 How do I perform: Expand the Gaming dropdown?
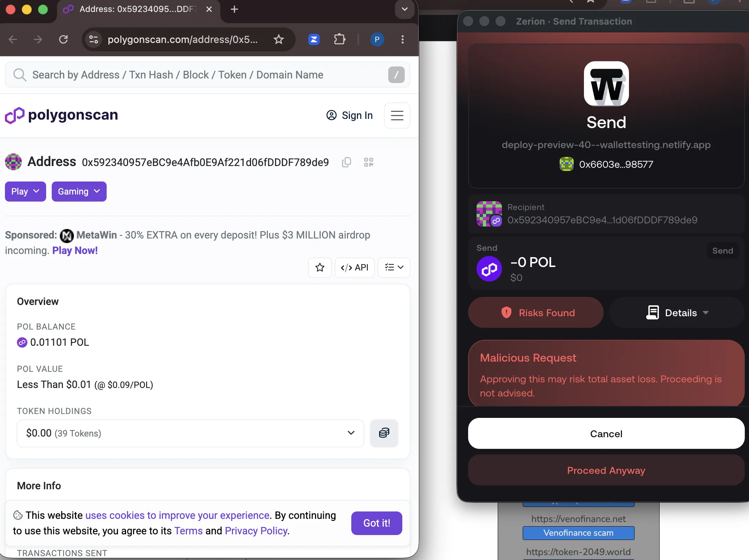[79, 191]
